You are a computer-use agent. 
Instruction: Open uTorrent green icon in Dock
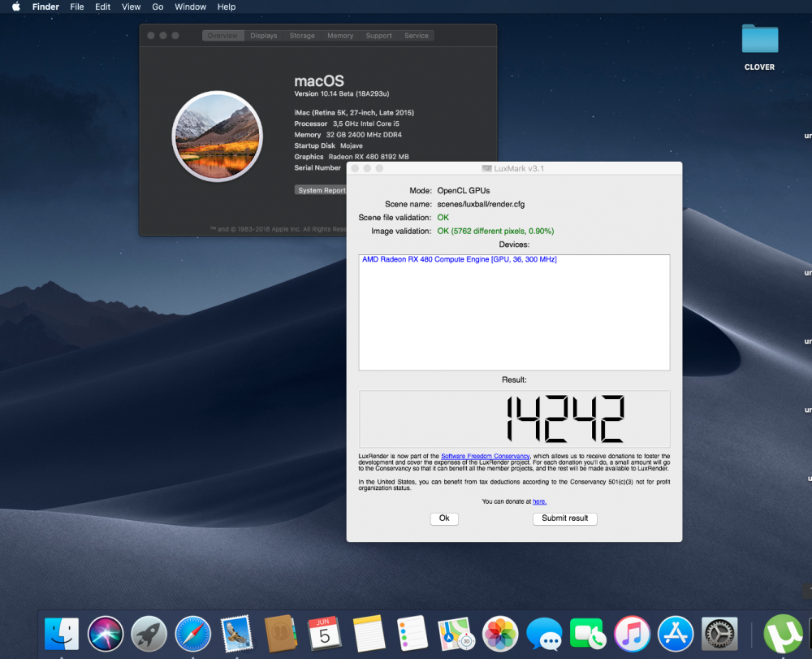click(783, 634)
